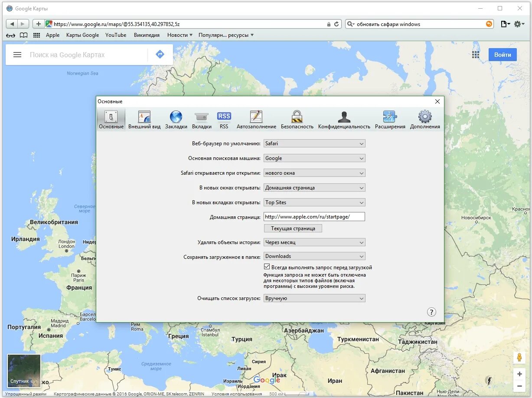
Task: Open the Карты Google bookmark
Action: point(82,35)
